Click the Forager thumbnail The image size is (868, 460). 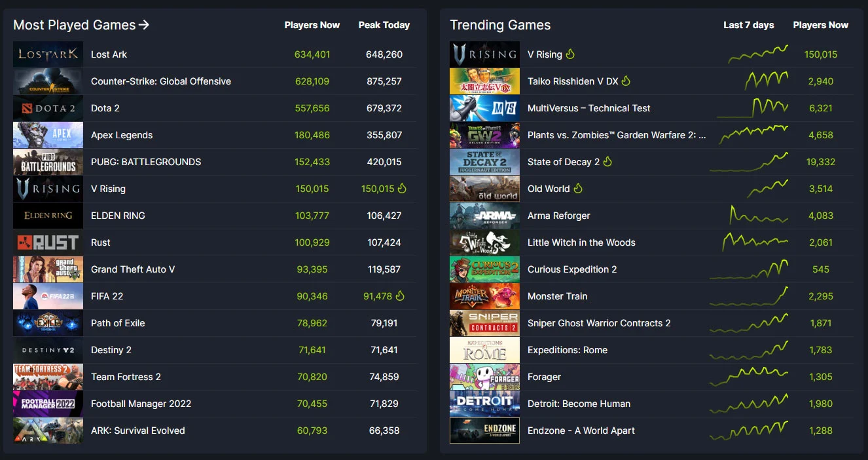click(485, 377)
